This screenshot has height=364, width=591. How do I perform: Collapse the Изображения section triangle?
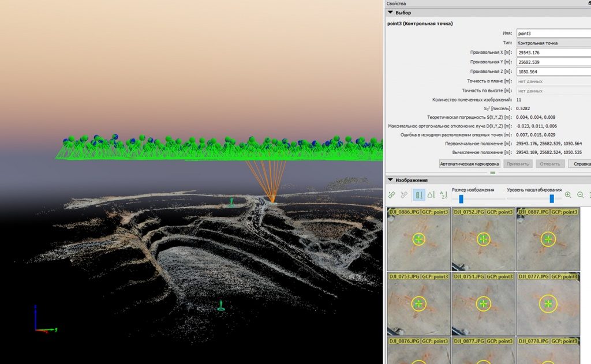tap(391, 180)
